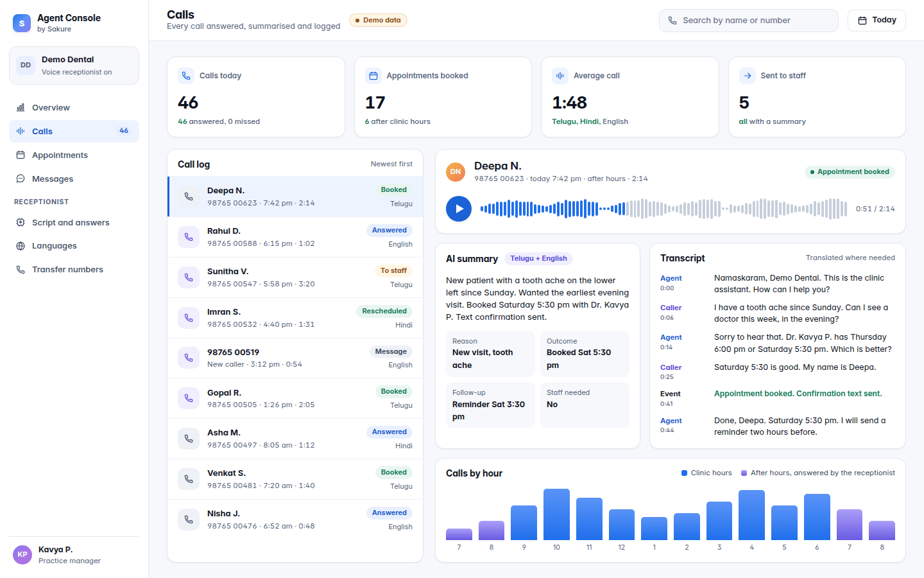Screen dimensions: 924x578
Task: Click the Sakure logo icon
Action: click(22, 23)
